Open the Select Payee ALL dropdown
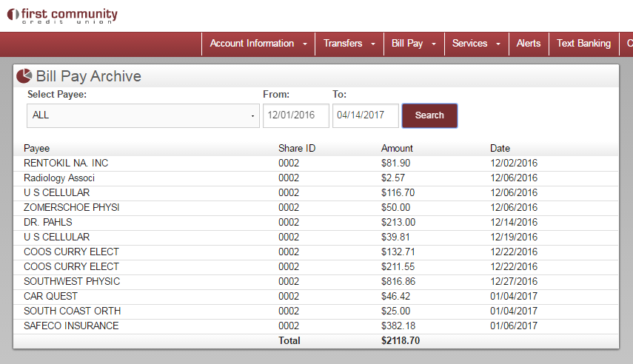 tap(143, 116)
